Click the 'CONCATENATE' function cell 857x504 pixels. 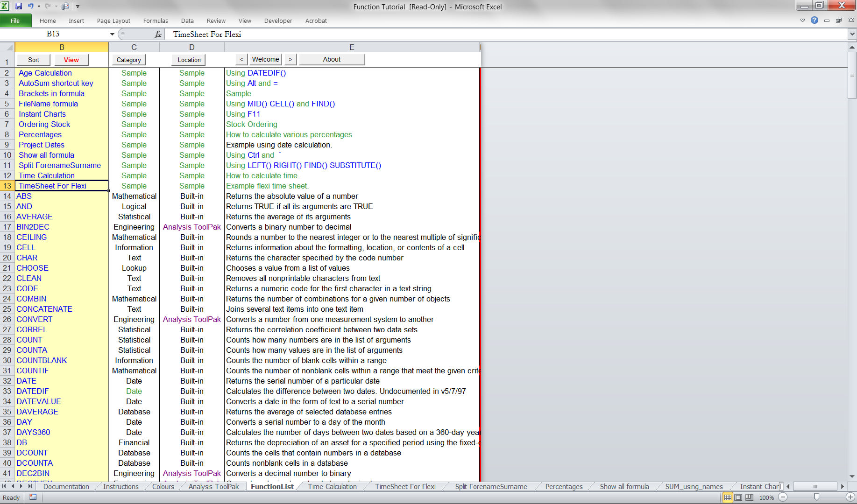click(x=62, y=309)
